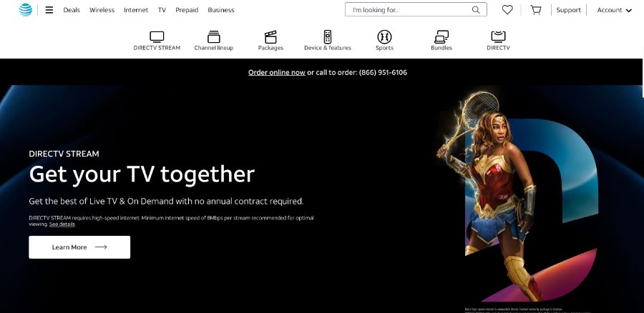Open the hamburger menu icon
The height and width of the screenshot is (313, 644).
(x=49, y=10)
